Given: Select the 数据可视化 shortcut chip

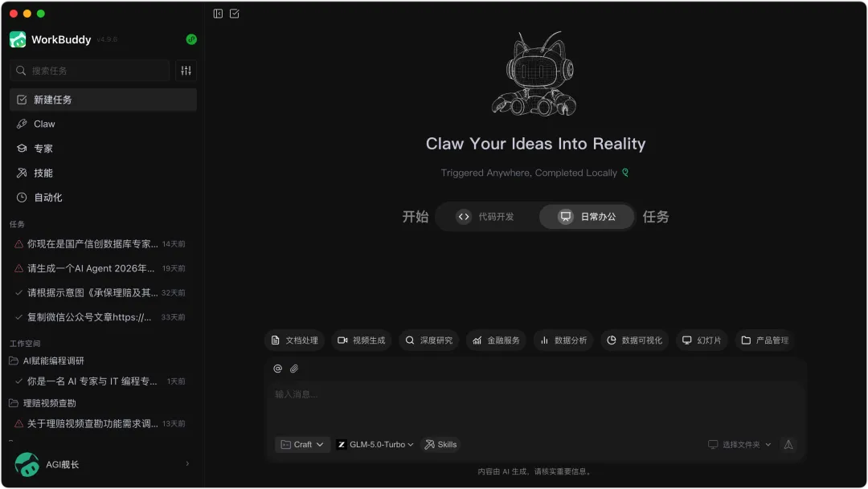Looking at the screenshot, I should (x=634, y=340).
